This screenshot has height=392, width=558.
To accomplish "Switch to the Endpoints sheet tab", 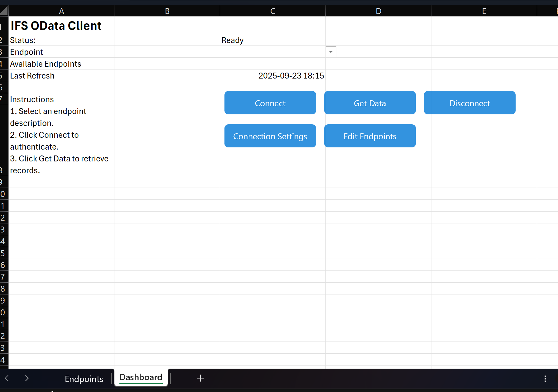I will click(x=84, y=379).
